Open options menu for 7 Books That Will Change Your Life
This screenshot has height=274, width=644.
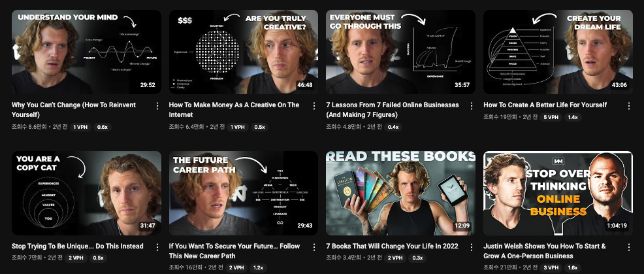pyautogui.click(x=472, y=247)
